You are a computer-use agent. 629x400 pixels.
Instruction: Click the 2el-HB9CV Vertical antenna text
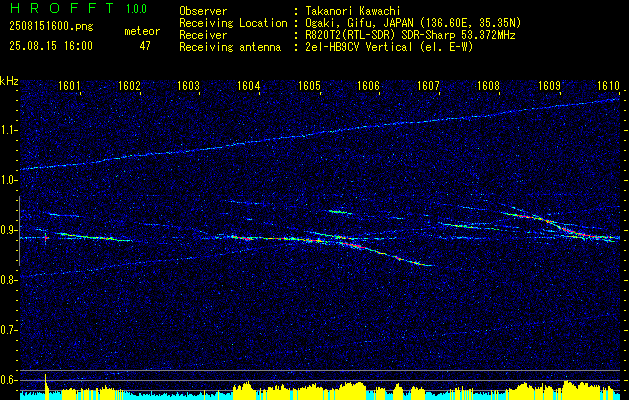[389, 47]
